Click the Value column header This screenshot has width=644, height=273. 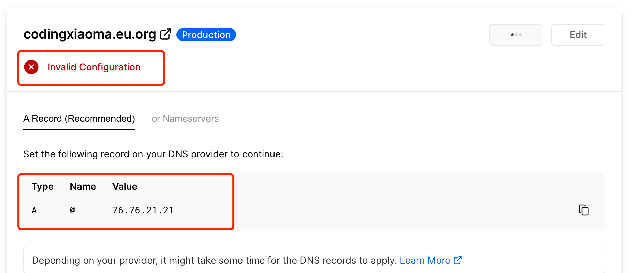(125, 186)
